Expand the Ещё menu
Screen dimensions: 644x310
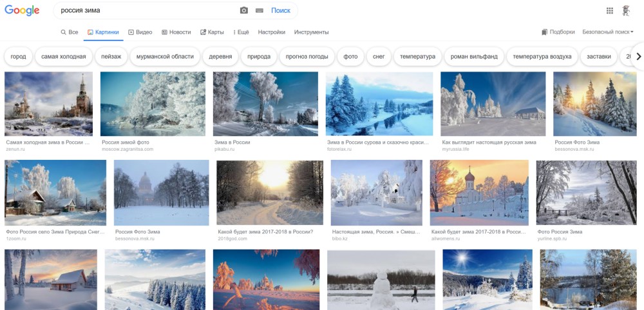[x=240, y=32]
